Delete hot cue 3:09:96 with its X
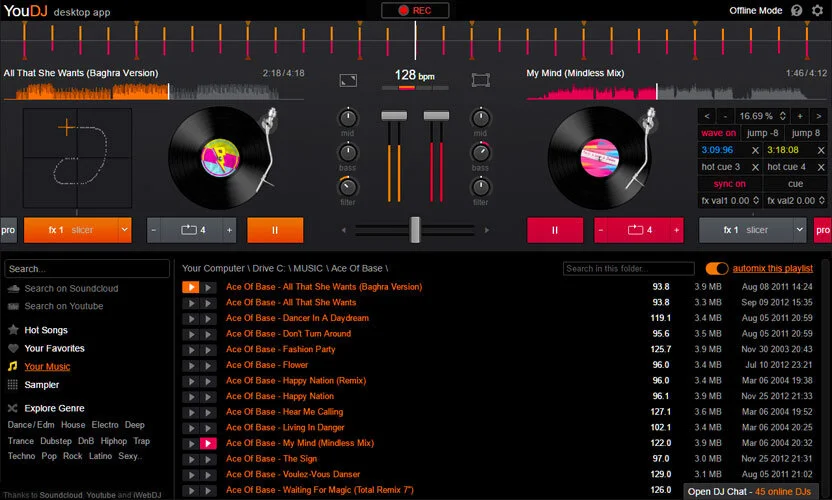Image resolution: width=832 pixels, height=500 pixels. [x=755, y=150]
